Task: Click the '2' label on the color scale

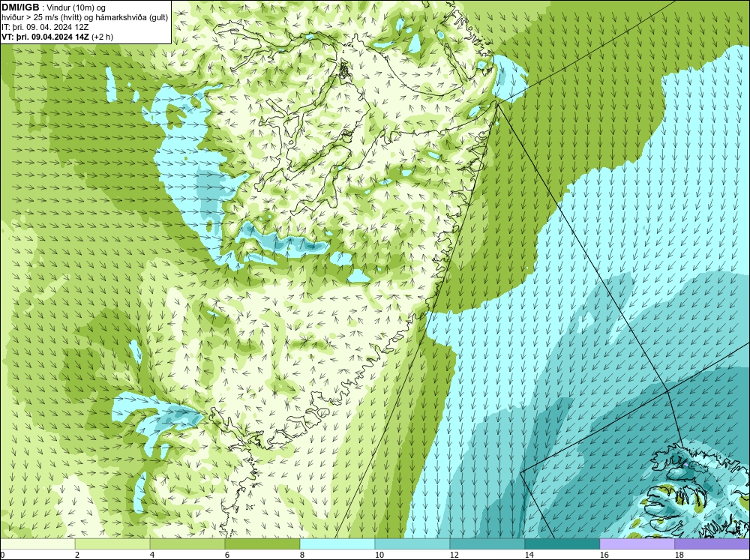Action: pos(77,555)
